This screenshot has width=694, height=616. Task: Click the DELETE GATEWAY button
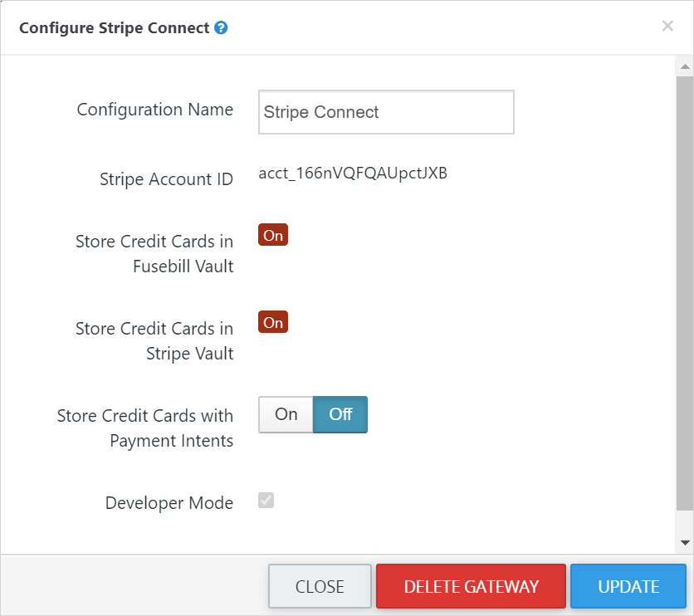point(471,586)
